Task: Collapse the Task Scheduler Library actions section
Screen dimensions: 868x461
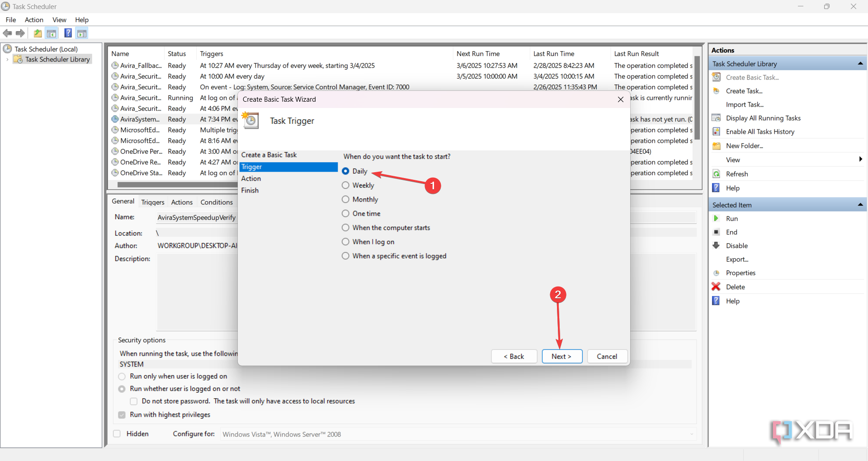Action: (x=860, y=64)
